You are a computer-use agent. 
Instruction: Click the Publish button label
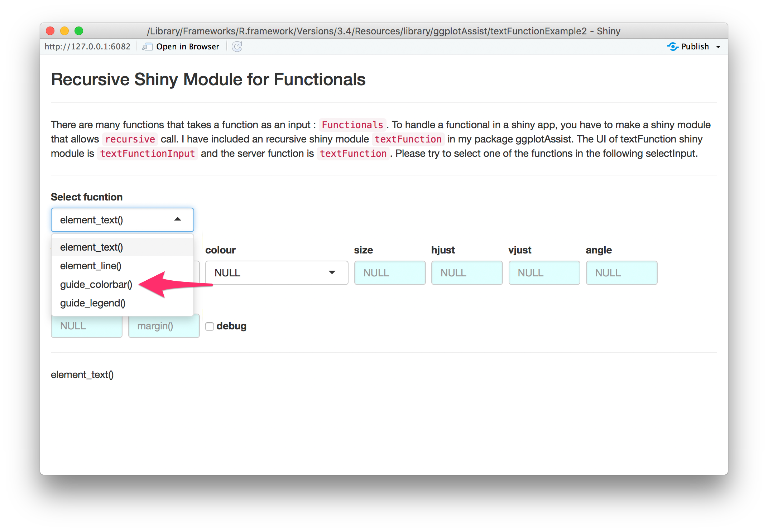pos(695,47)
